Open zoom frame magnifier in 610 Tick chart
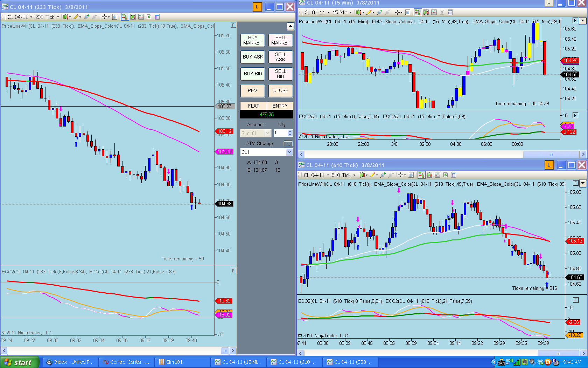 [411, 175]
